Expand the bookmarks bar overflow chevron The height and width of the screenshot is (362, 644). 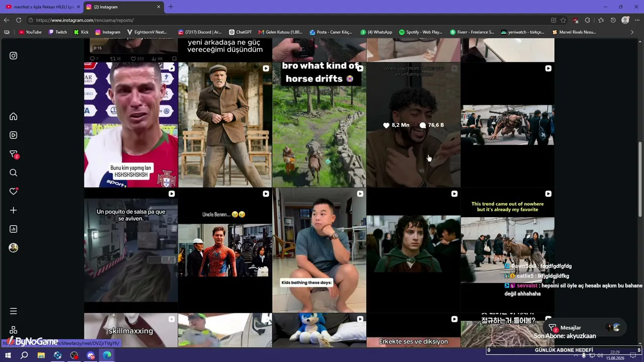tap(632, 32)
